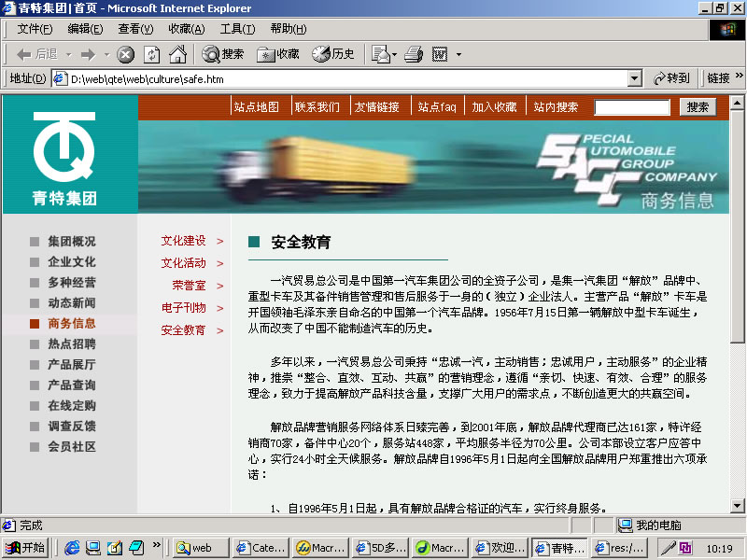Image resolution: width=747 pixels, height=560 pixels.
Task: Open the 文件(F) menu
Action: coord(35,29)
